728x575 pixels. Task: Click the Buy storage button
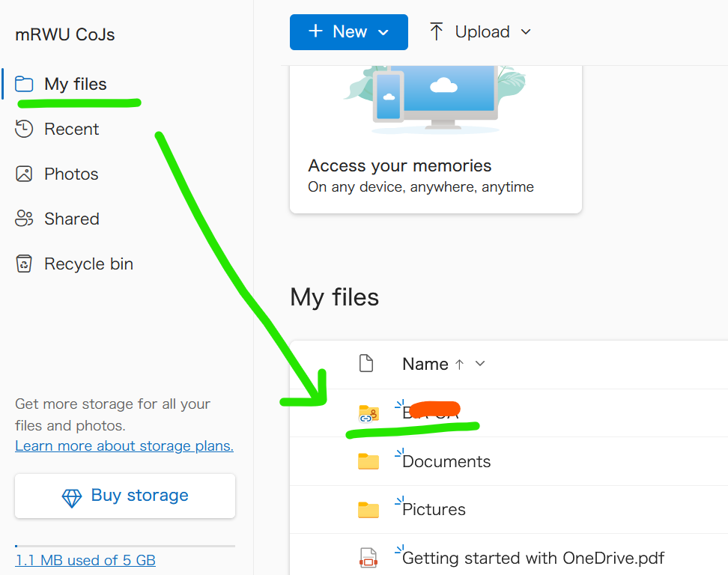(x=125, y=496)
